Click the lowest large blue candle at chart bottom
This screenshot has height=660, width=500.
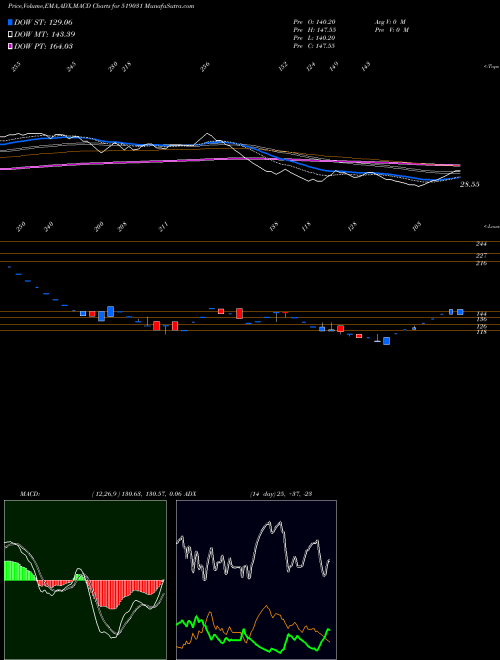pos(386,341)
